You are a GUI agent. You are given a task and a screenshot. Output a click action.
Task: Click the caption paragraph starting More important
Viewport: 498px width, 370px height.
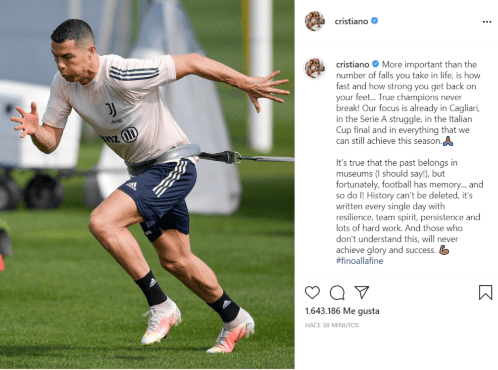[408, 102]
